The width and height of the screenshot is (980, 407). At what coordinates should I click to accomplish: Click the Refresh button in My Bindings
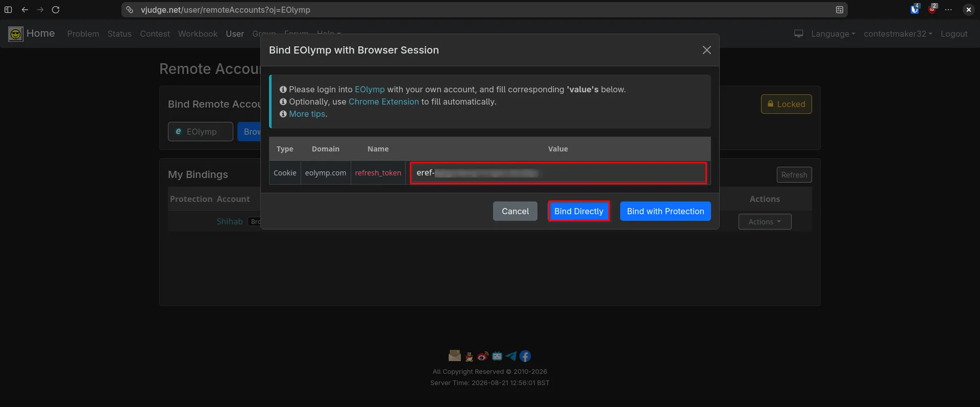coord(794,174)
